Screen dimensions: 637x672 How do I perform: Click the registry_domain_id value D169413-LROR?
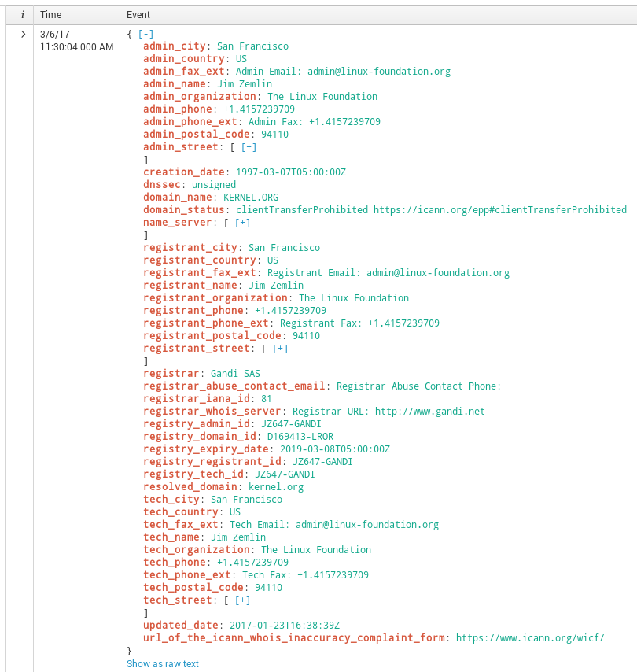tap(300, 437)
